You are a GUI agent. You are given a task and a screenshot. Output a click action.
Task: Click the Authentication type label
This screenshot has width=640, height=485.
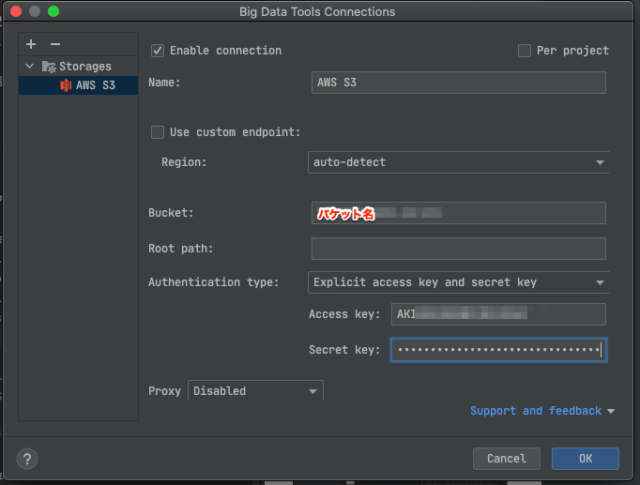tap(213, 282)
